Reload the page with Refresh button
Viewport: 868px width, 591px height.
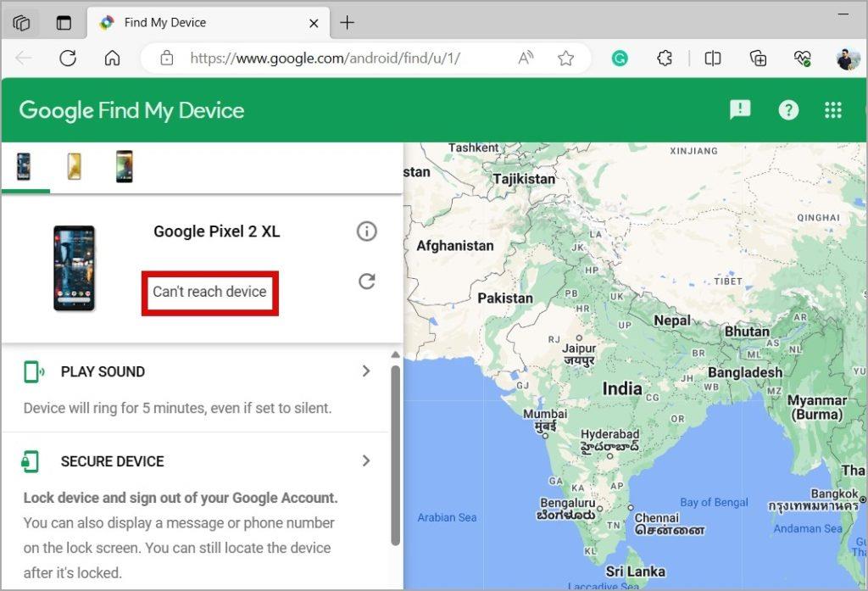coord(68,58)
